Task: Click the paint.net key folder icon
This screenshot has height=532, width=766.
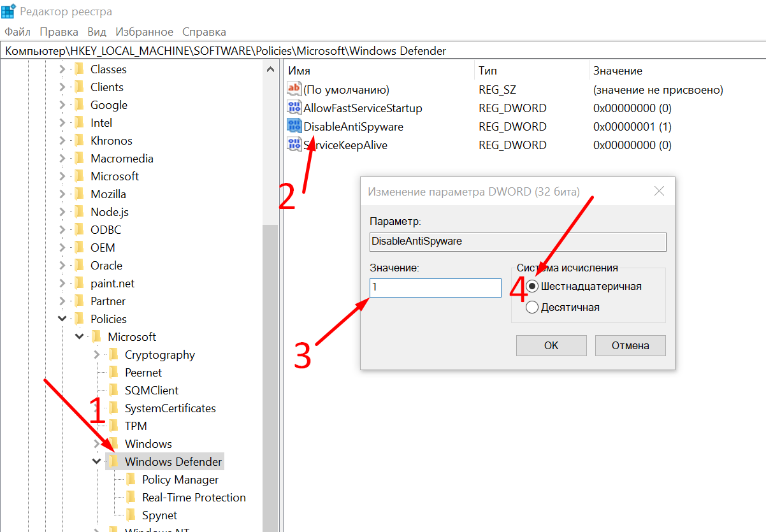Action: [79, 284]
